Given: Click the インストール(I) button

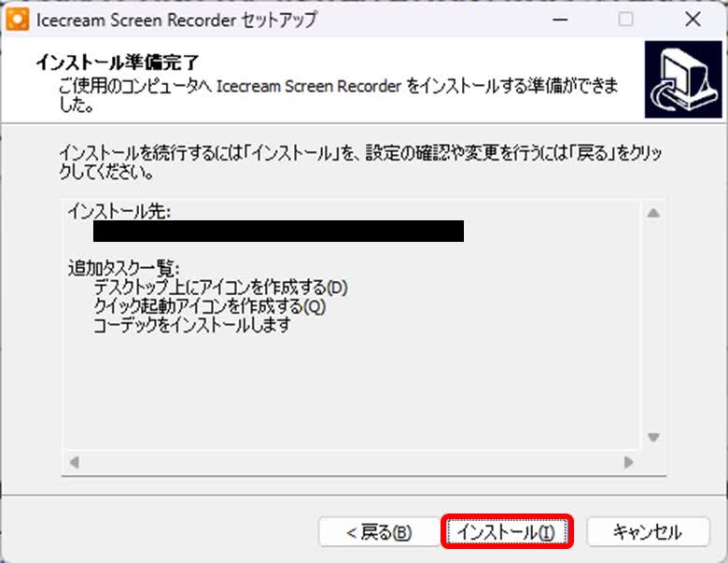Looking at the screenshot, I should point(507,531).
